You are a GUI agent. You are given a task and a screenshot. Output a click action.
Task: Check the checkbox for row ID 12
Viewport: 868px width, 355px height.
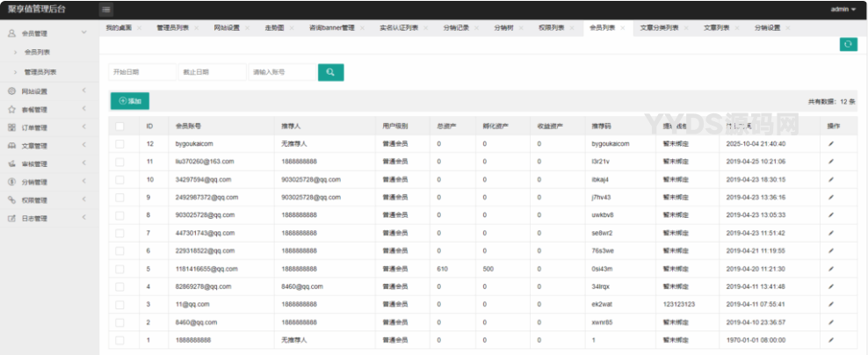point(119,143)
